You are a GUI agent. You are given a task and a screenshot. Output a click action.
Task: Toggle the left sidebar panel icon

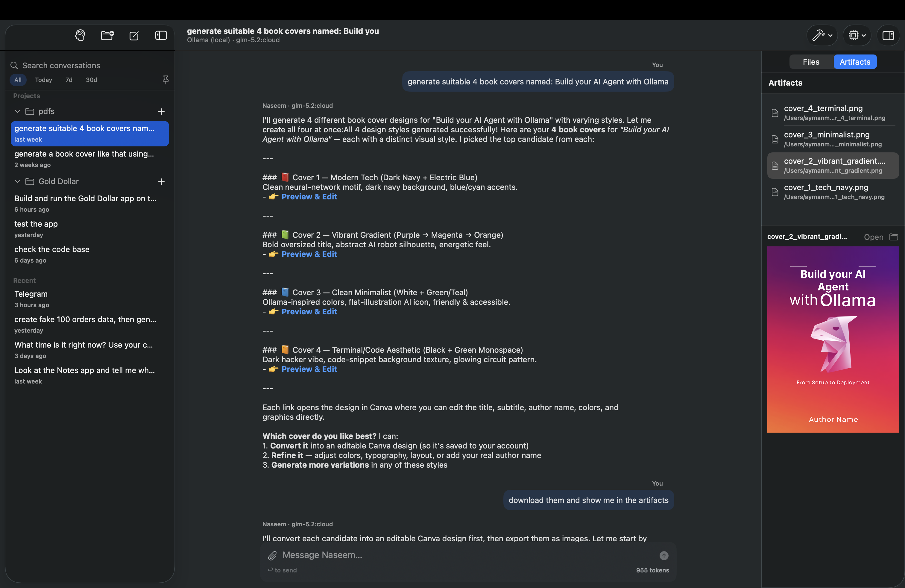[161, 35]
